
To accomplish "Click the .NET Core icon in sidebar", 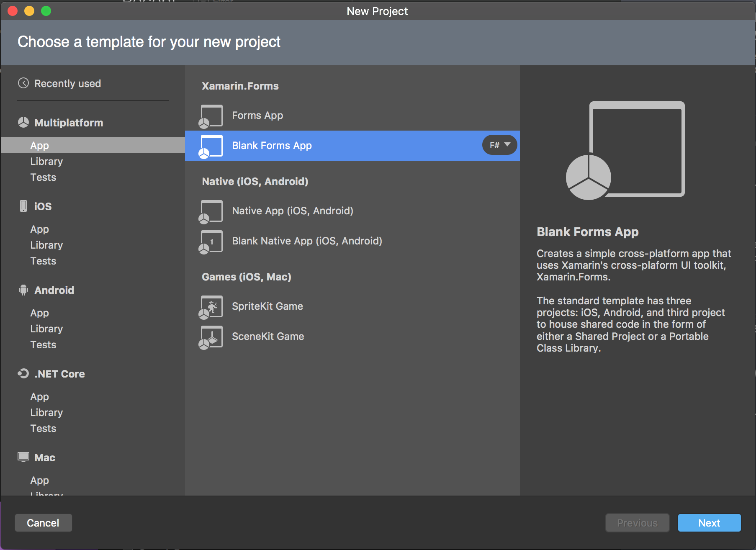I will click(x=23, y=373).
